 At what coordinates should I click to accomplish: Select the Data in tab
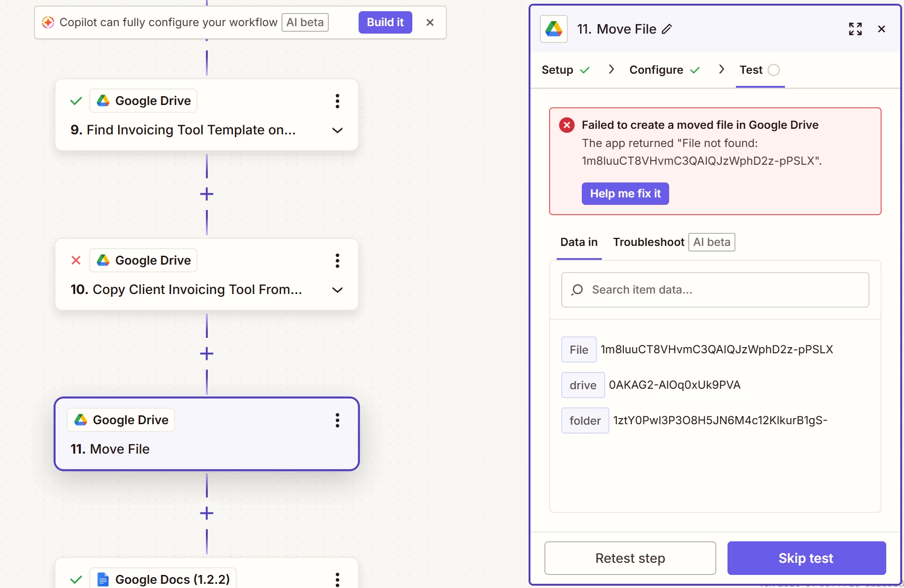click(579, 242)
